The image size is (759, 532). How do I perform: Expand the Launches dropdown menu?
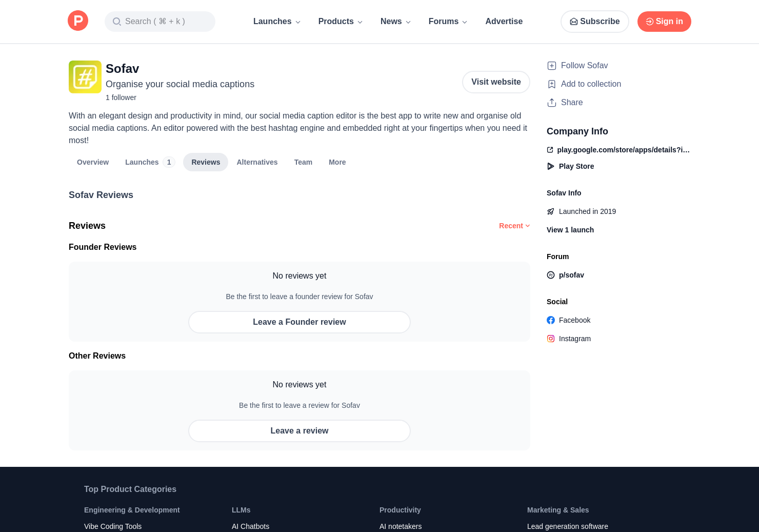click(x=277, y=22)
